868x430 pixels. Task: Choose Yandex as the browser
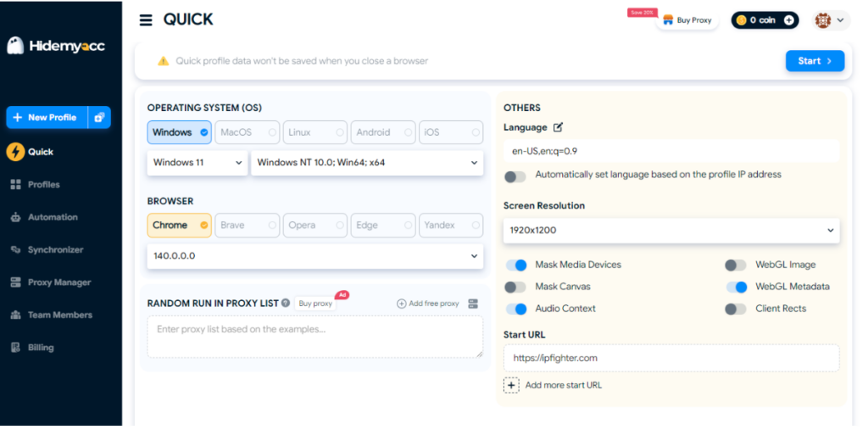pyautogui.click(x=451, y=226)
